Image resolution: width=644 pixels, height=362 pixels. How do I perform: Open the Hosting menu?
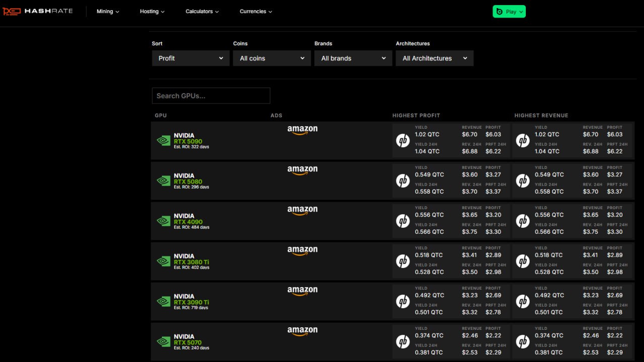[x=152, y=12]
